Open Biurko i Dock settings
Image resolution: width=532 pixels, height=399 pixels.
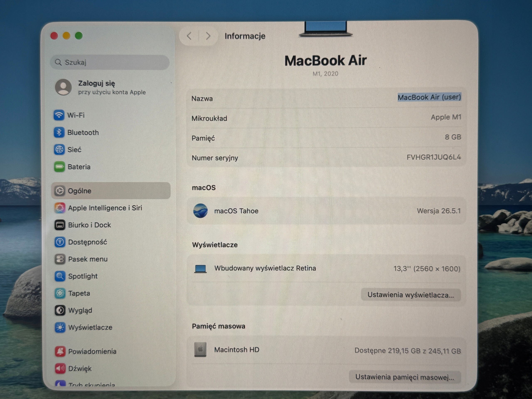coord(111,225)
